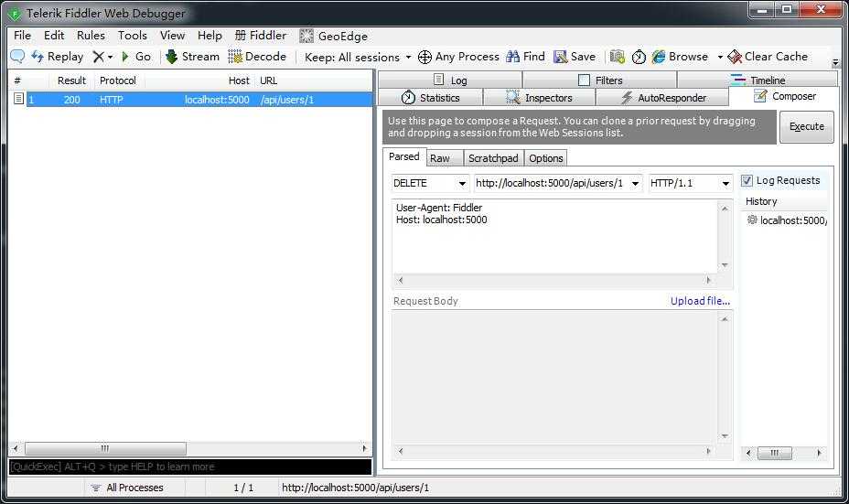Screen dimensions: 849x504
Task: Select the Options sub-tab
Action: click(546, 158)
